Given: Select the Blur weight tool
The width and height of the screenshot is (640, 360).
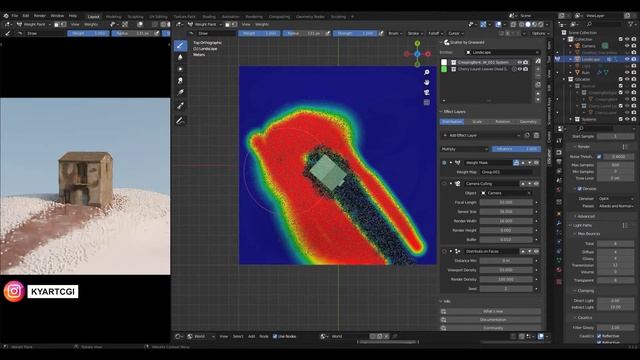Looking at the screenshot, I should pos(180,57).
